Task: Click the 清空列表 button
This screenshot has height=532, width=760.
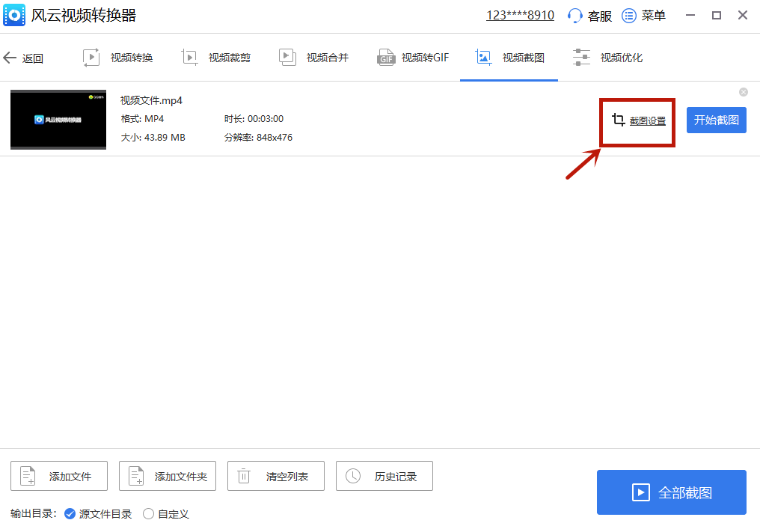Action: (276, 476)
